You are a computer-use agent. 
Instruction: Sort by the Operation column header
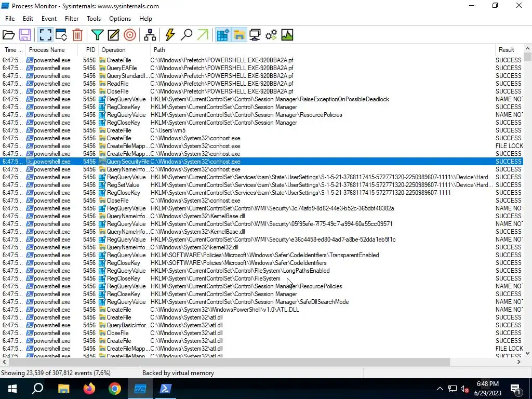click(x=125, y=49)
